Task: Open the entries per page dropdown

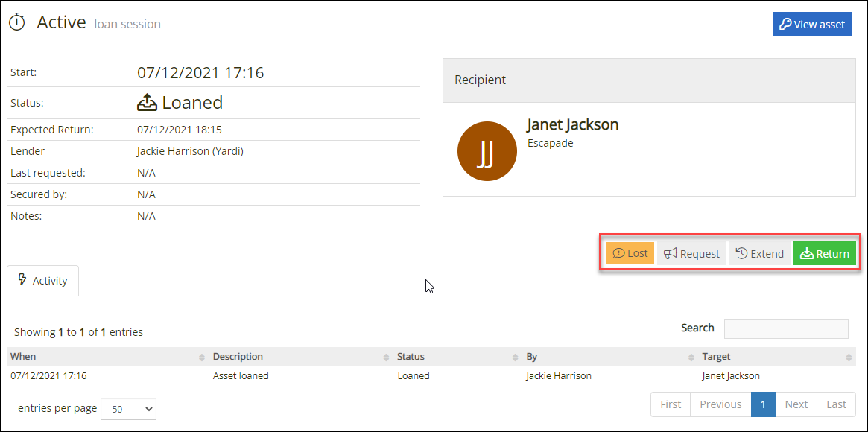Action: click(129, 409)
